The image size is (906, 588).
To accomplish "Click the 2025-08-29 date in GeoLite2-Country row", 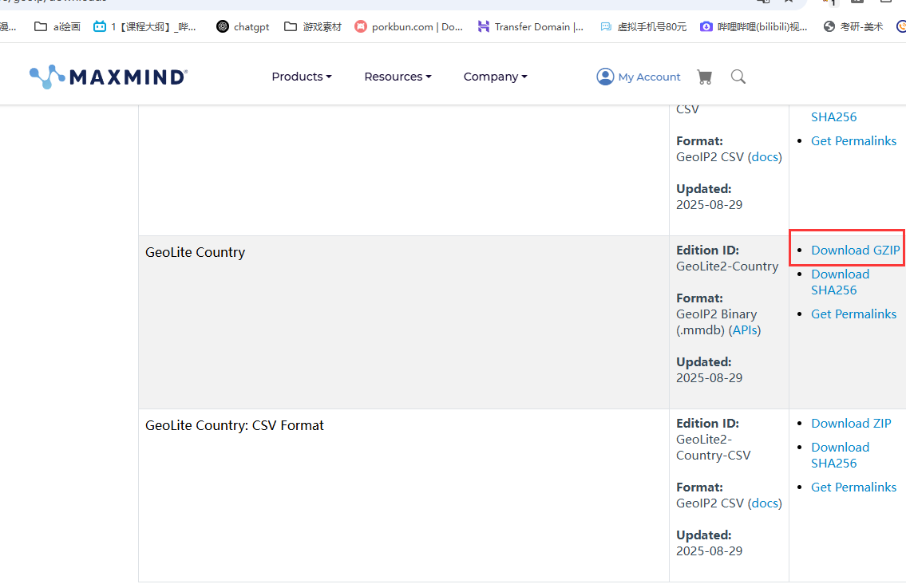I will coord(709,377).
